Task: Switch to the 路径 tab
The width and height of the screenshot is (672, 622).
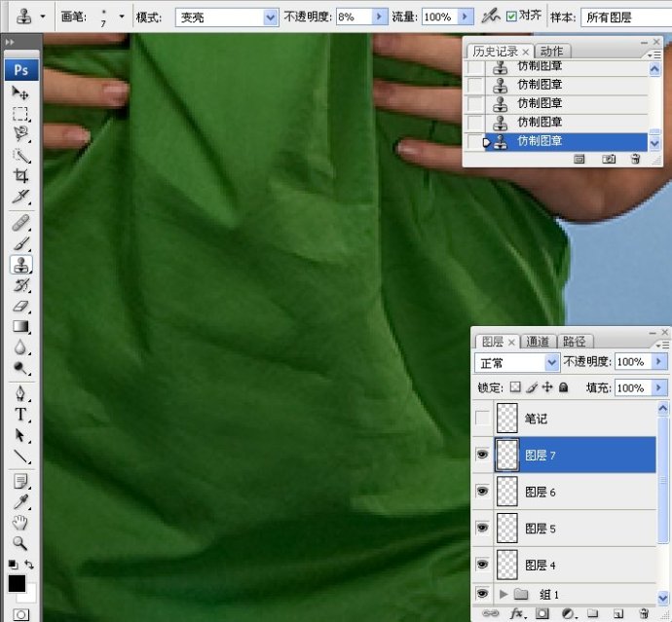Action: (x=575, y=342)
